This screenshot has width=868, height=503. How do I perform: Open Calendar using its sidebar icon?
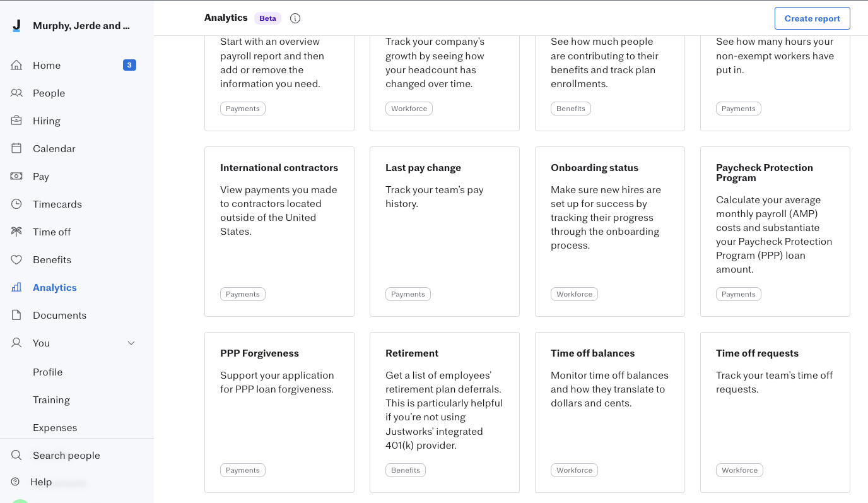(16, 148)
